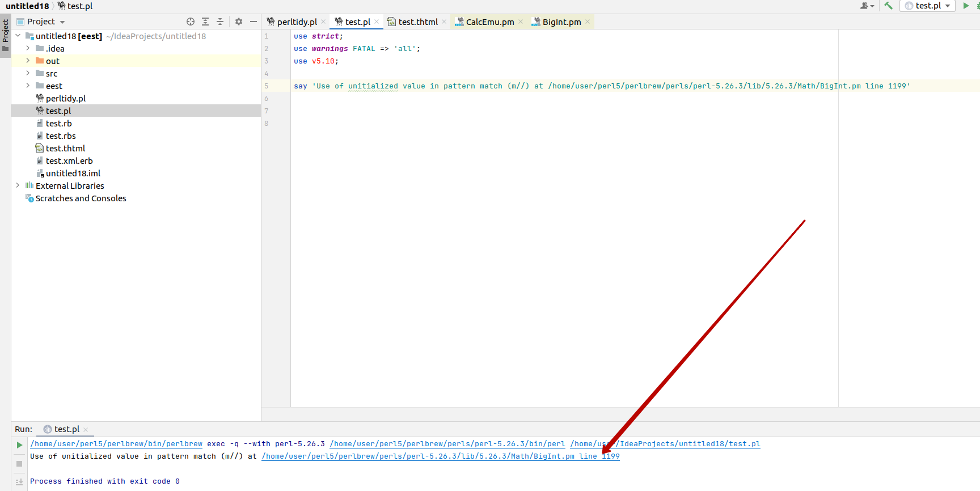Close the test.thtml editor tab
The width and height of the screenshot is (980, 491).
[x=444, y=22]
